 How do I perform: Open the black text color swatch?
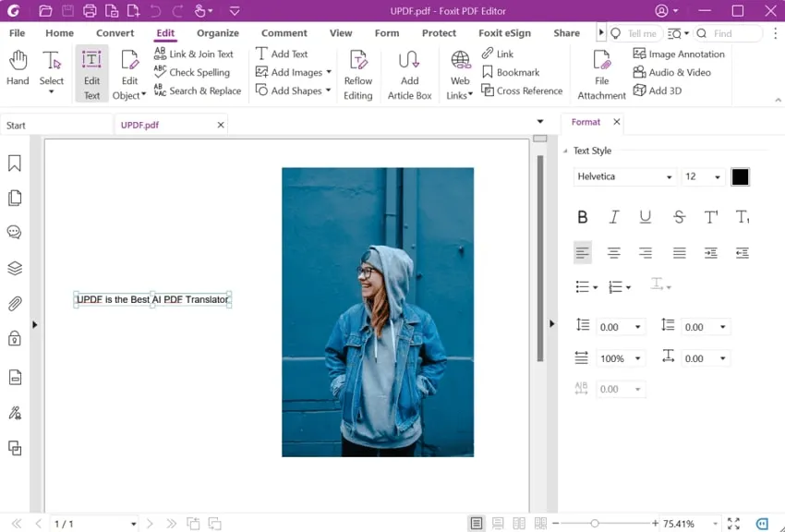(740, 177)
